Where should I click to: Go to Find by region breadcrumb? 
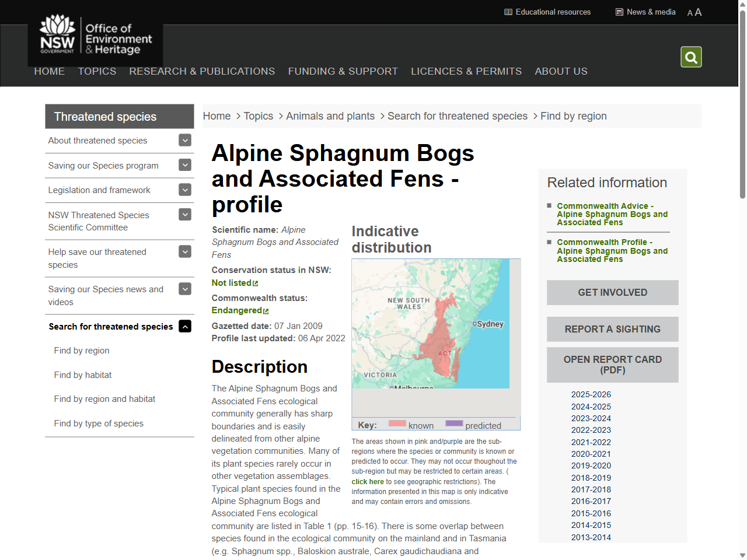[x=574, y=116]
